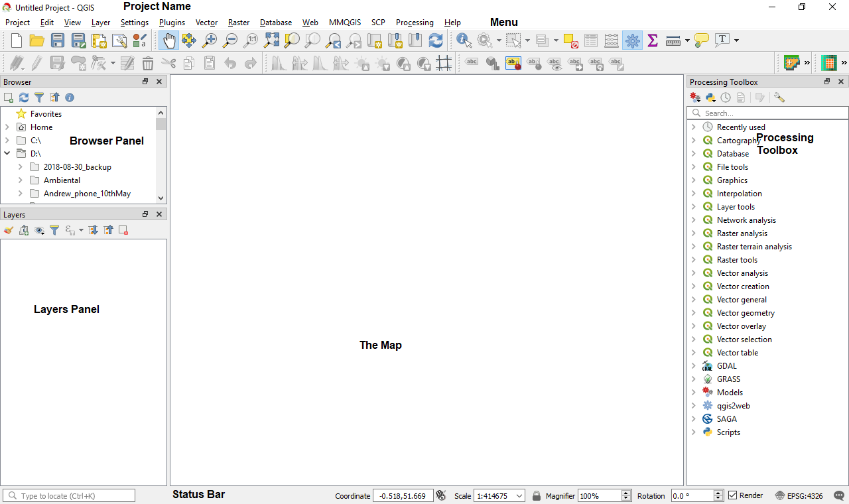The height and width of the screenshot is (504, 849).
Task: Open the attribute table icon
Action: coord(592,40)
